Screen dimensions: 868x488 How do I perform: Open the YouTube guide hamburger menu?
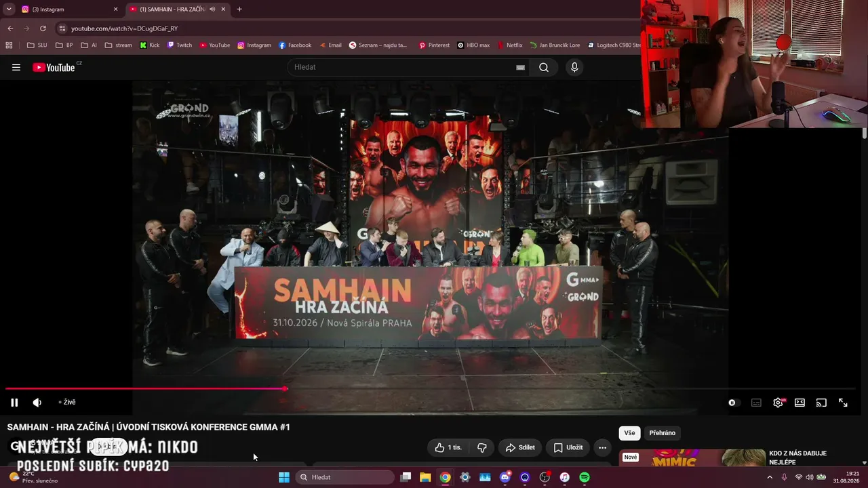point(16,67)
